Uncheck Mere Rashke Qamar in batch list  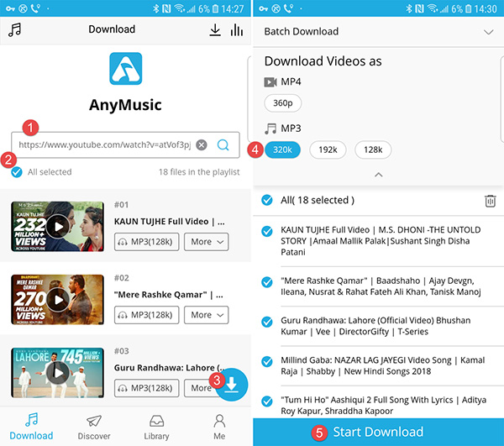coord(267,282)
